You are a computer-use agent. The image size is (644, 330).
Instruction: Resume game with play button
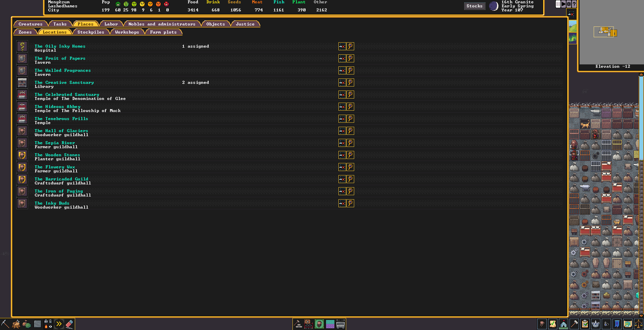(x=563, y=4)
